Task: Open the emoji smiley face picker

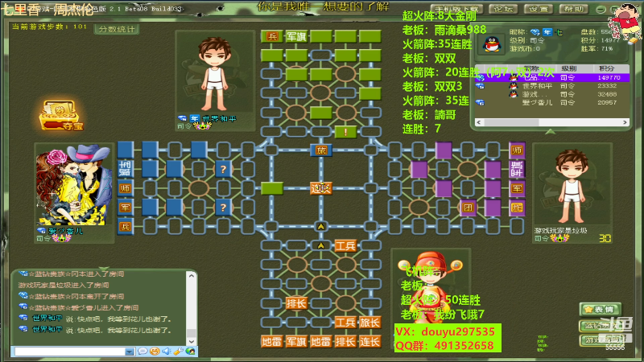Action: [155, 352]
